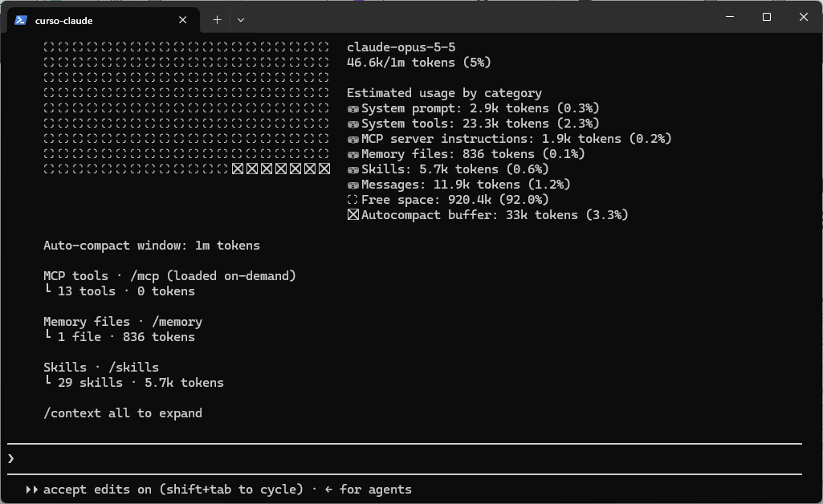The width and height of the screenshot is (823, 504).
Task: Select the curso-claude terminal tab
Action: pyautogui.click(x=104, y=20)
